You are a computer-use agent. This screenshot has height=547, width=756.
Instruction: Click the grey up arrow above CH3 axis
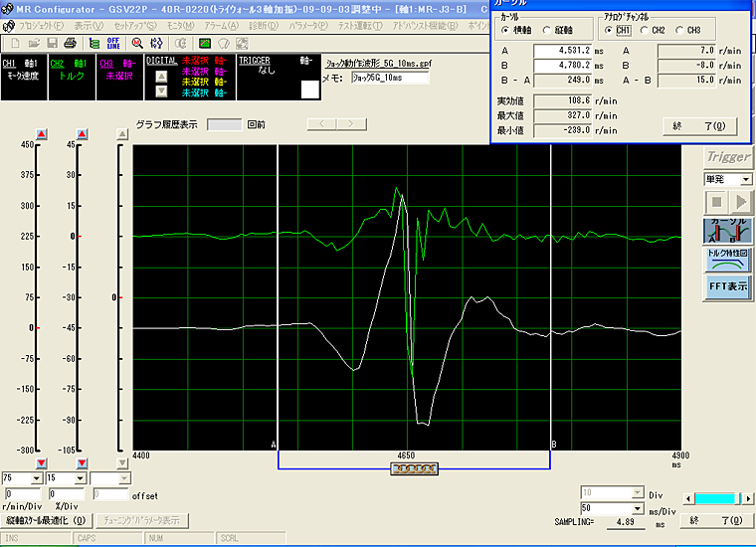pos(122,134)
